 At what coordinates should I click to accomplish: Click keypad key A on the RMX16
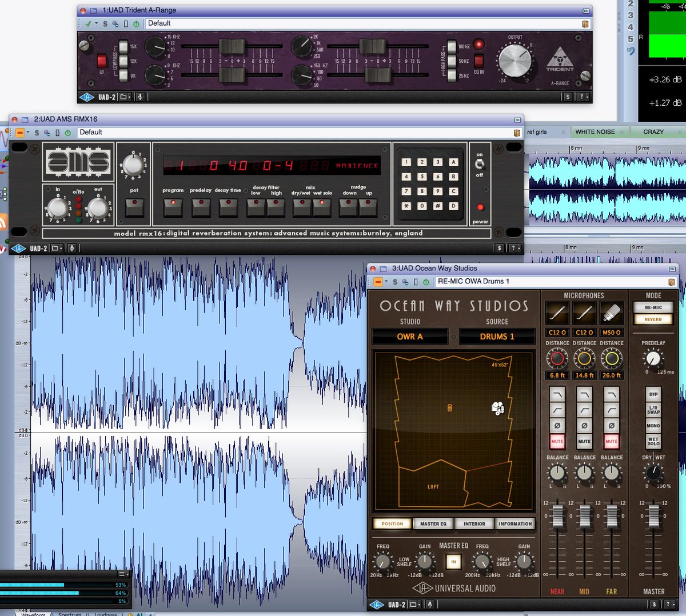click(x=453, y=162)
